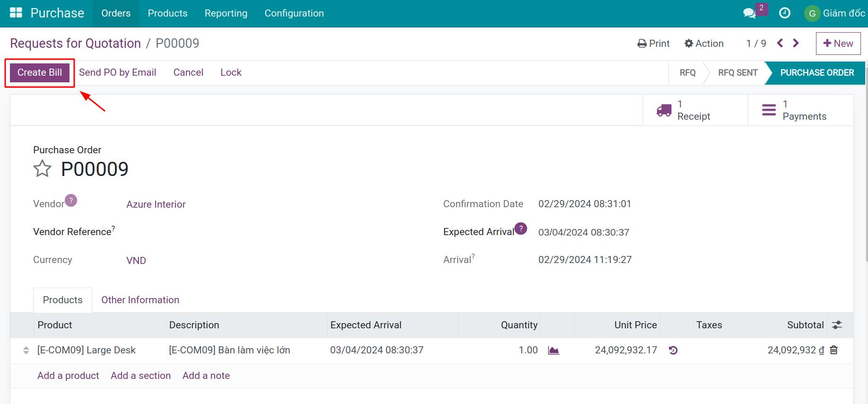Viewport: 868px width, 404px height.
Task: Open the Configuration menu
Action: coord(294,13)
